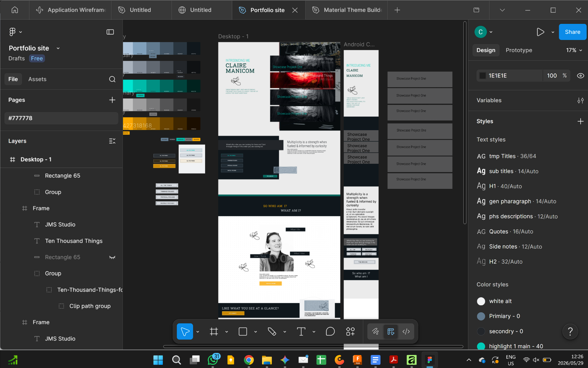The image size is (588, 368).
Task: Start the prototype presentation
Action: click(540, 32)
